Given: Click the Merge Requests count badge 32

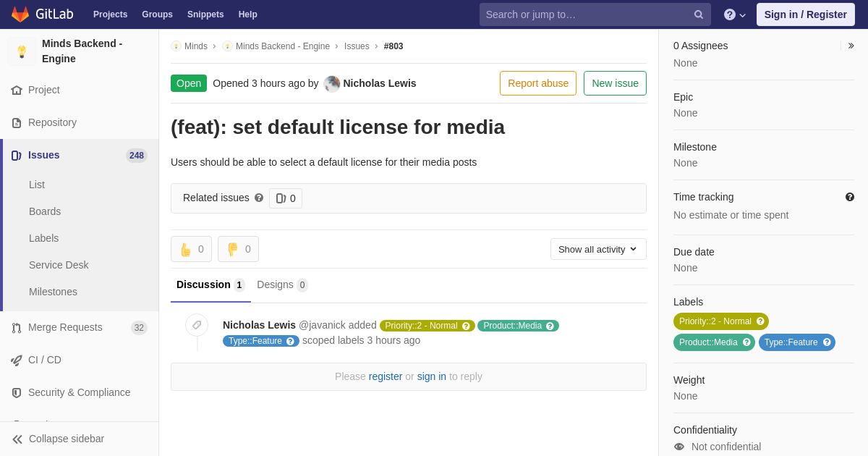Looking at the screenshot, I should (x=139, y=328).
